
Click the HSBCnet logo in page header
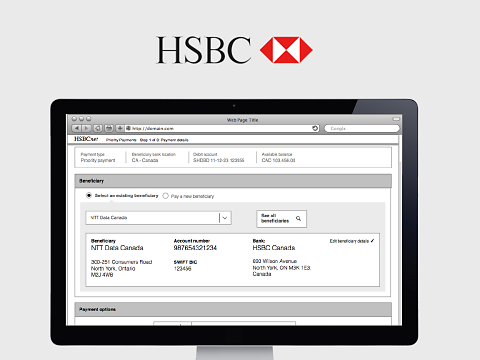coord(86,139)
